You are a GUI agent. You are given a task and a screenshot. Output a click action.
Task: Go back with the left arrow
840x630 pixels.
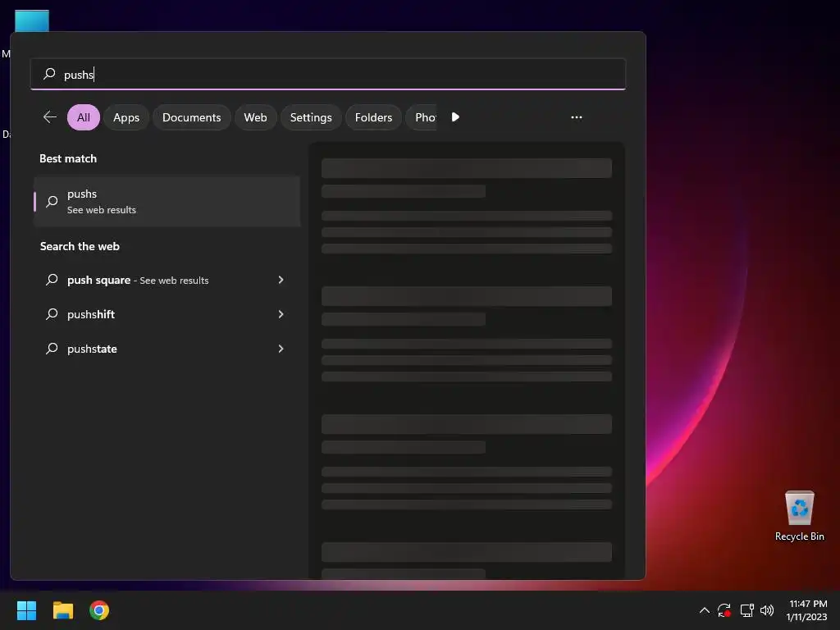coord(50,116)
